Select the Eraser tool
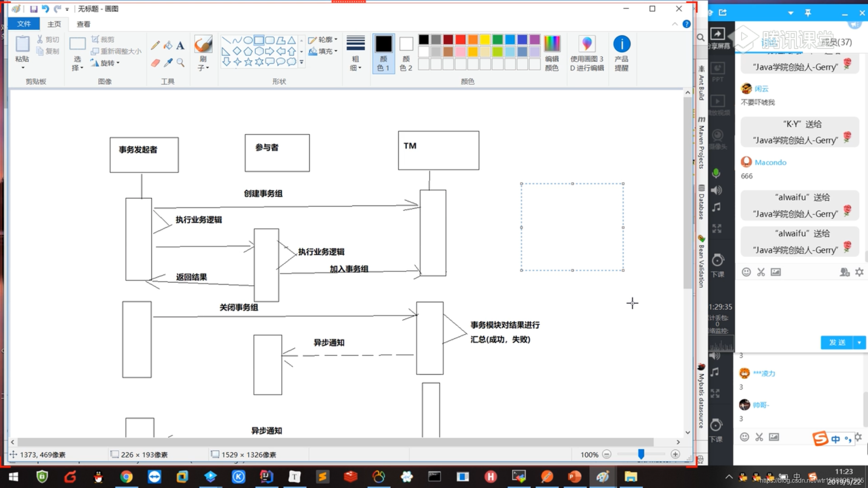The width and height of the screenshot is (868, 488). (x=155, y=63)
